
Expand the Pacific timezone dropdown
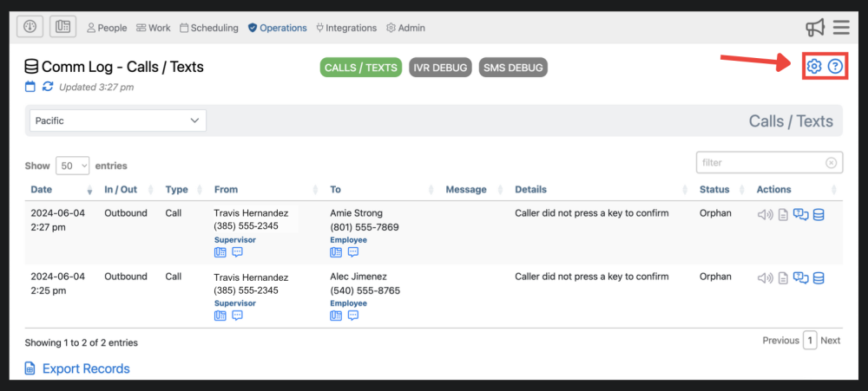[x=118, y=121]
